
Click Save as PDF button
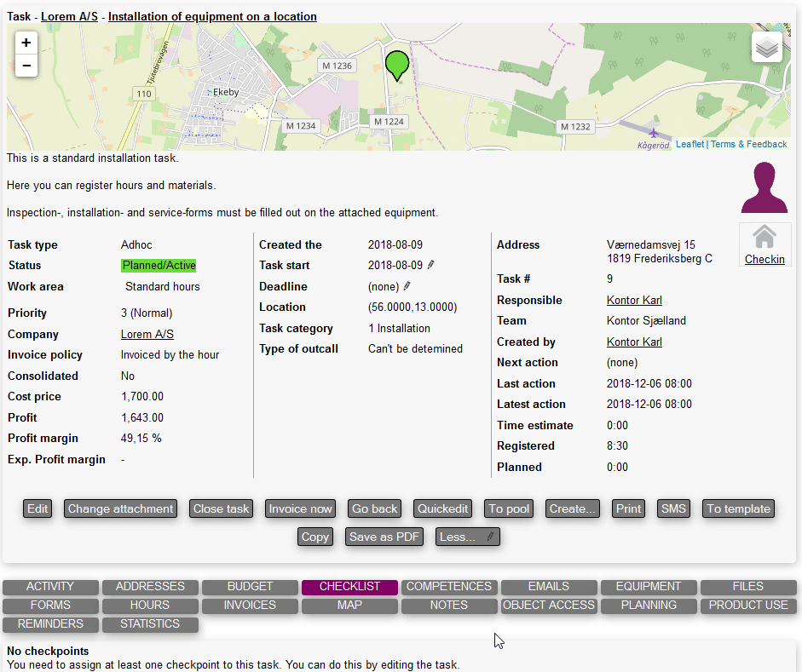(384, 537)
